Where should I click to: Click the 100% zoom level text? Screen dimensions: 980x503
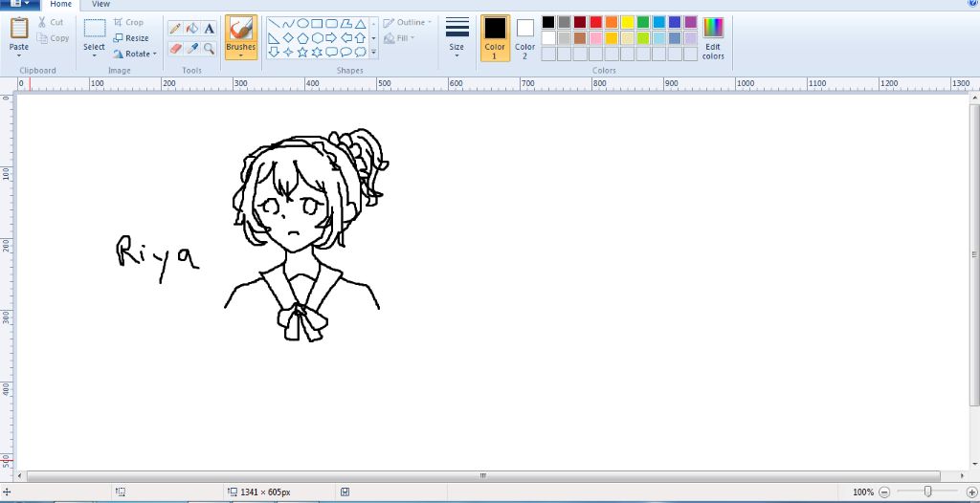(x=863, y=492)
